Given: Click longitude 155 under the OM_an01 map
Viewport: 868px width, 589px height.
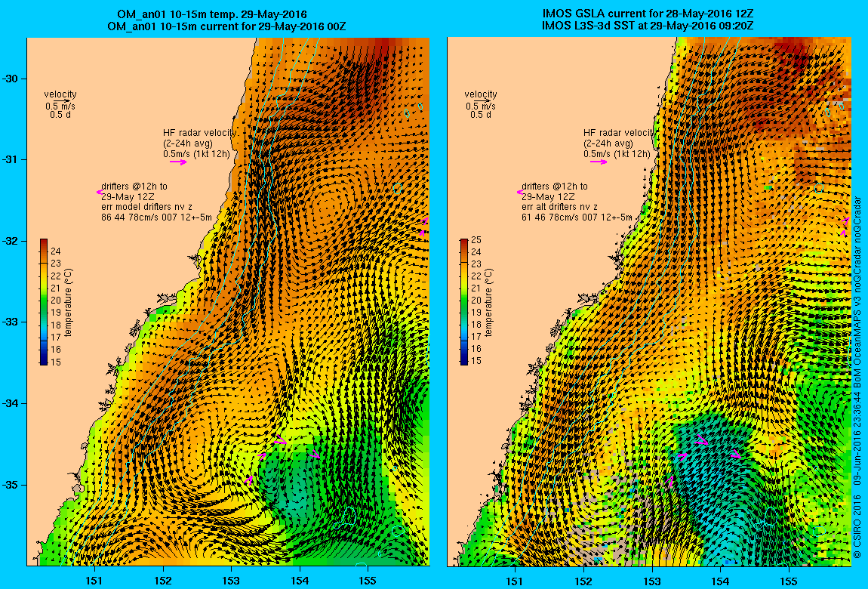Looking at the screenshot, I should (368, 581).
